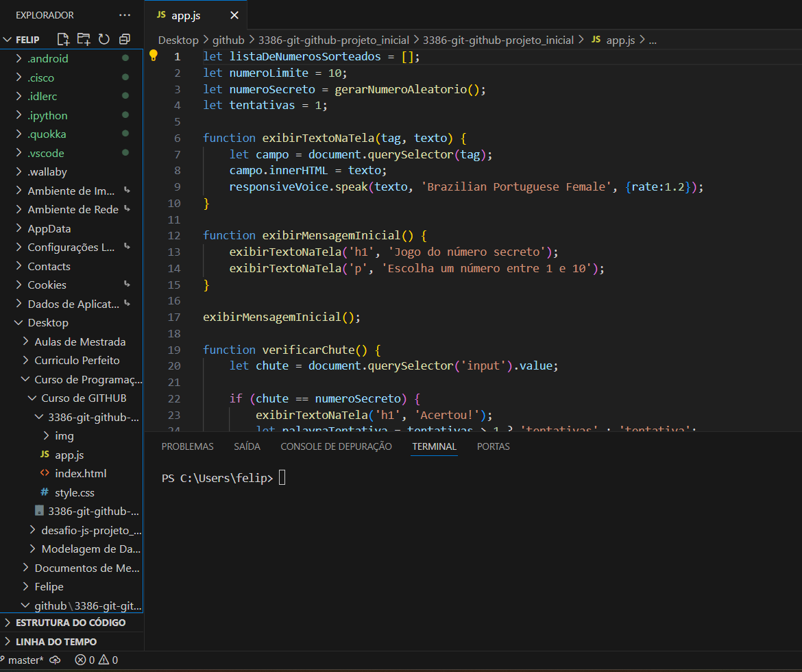Select the .wallaby folder row
The height and width of the screenshot is (672, 802).
pos(71,171)
